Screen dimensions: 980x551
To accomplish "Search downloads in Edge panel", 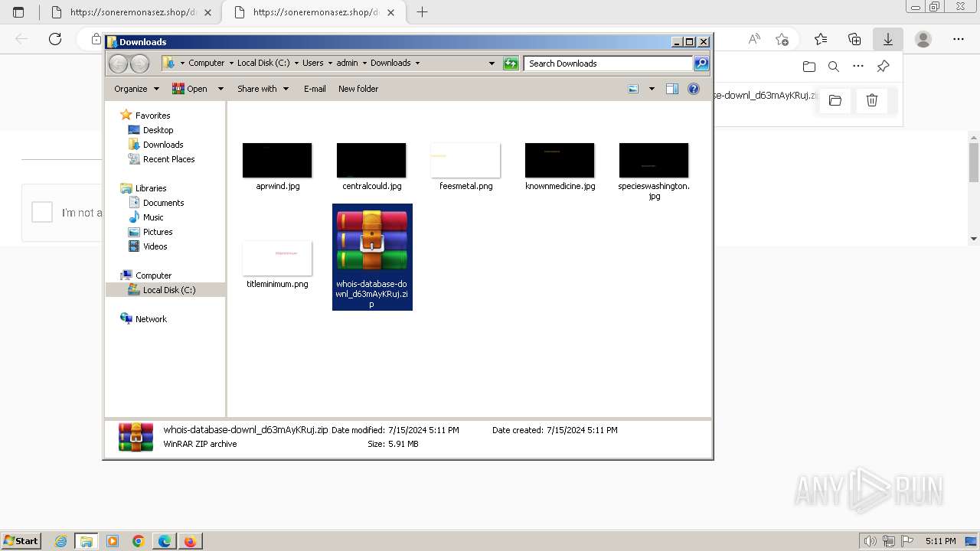I will (x=834, y=67).
